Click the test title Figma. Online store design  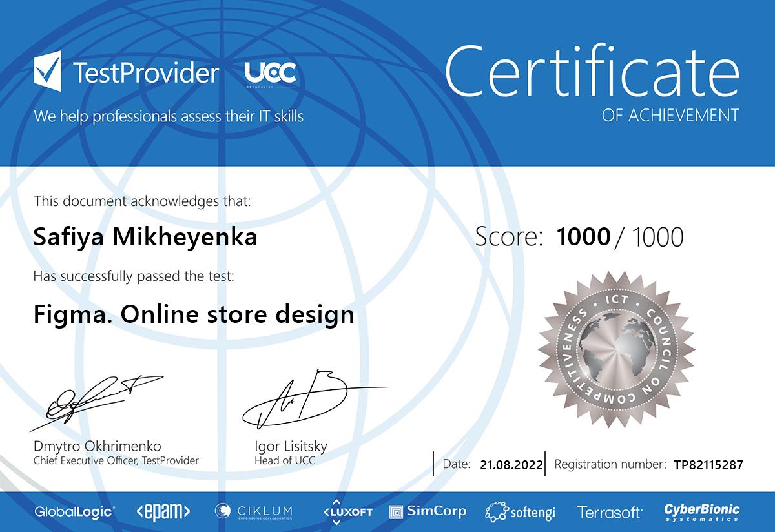point(193,314)
